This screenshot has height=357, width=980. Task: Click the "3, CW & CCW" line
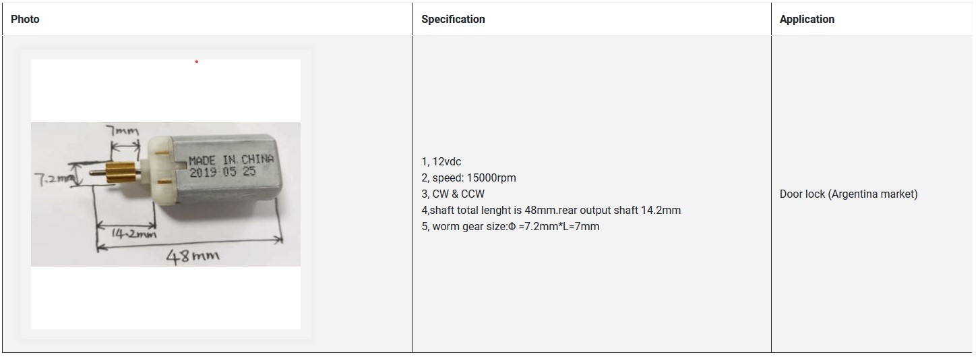click(453, 194)
